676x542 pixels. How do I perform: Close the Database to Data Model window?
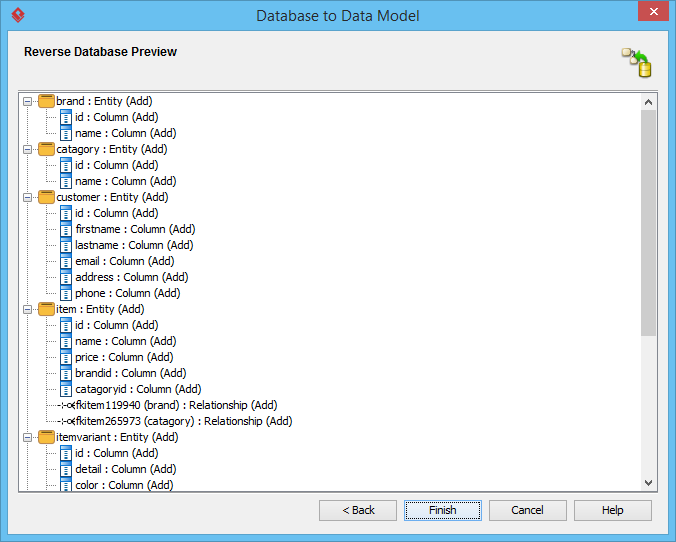[654, 12]
